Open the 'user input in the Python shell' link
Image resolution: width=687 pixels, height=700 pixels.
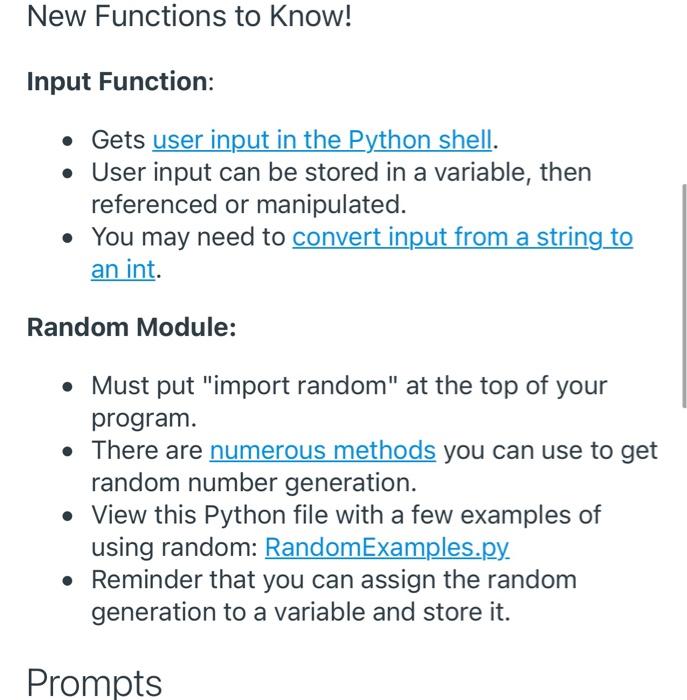tap(322, 140)
